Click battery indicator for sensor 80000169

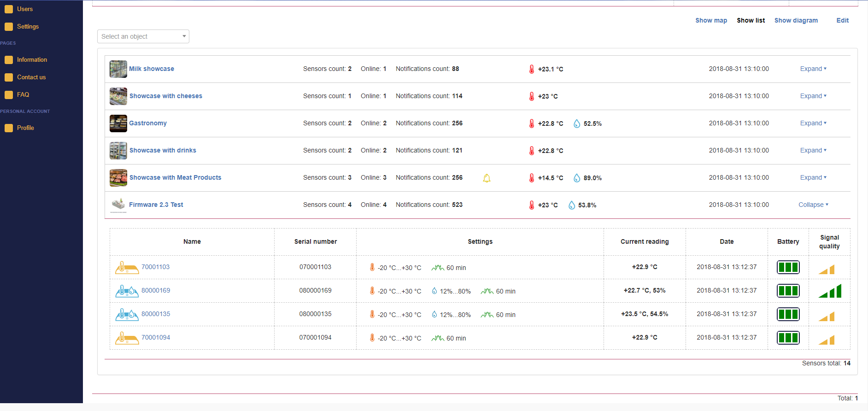788,291
